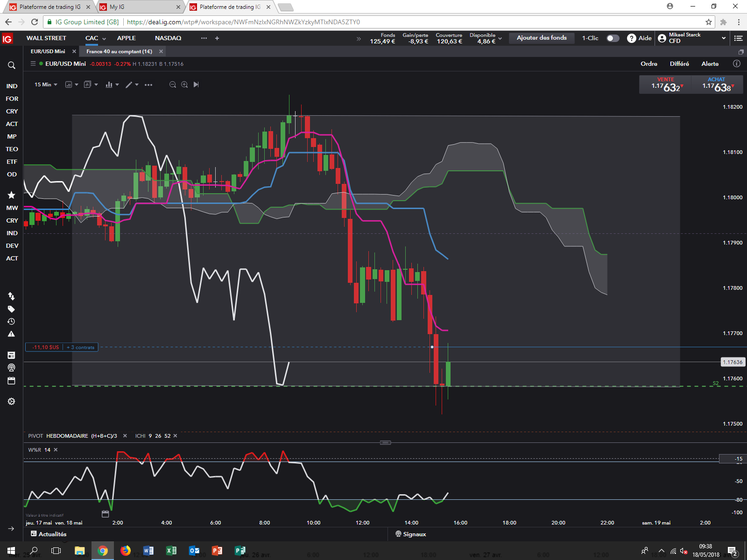Open the Actualités news panel
Image resolution: width=747 pixels, height=560 pixels.
click(x=49, y=534)
